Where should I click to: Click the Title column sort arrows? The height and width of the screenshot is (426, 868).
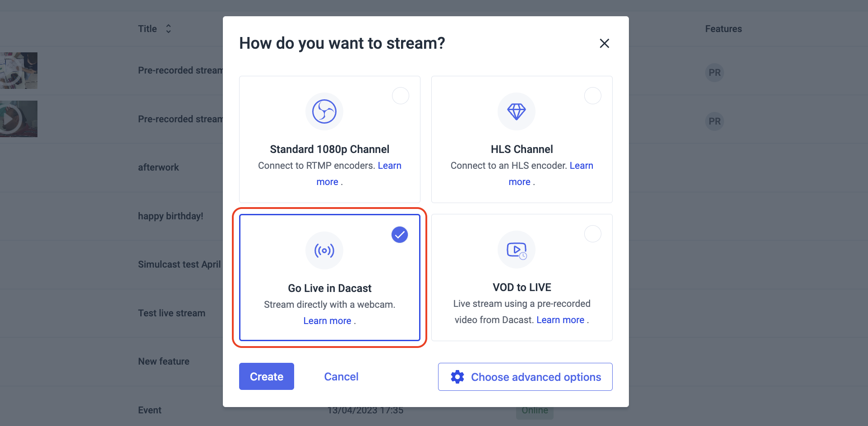167,28
